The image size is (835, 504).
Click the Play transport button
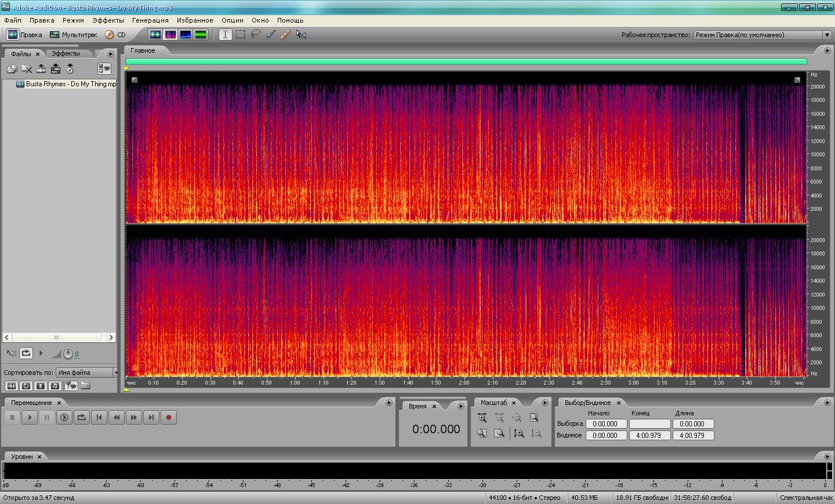point(30,417)
